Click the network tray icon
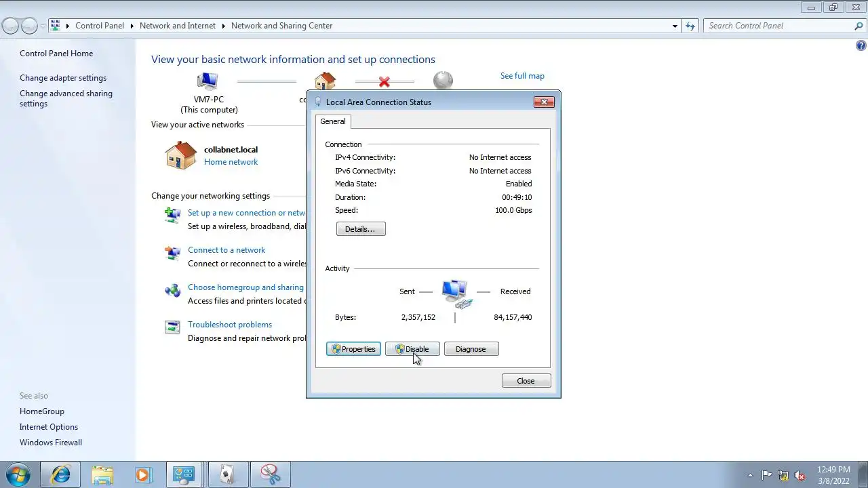The width and height of the screenshot is (868, 488). click(783, 475)
